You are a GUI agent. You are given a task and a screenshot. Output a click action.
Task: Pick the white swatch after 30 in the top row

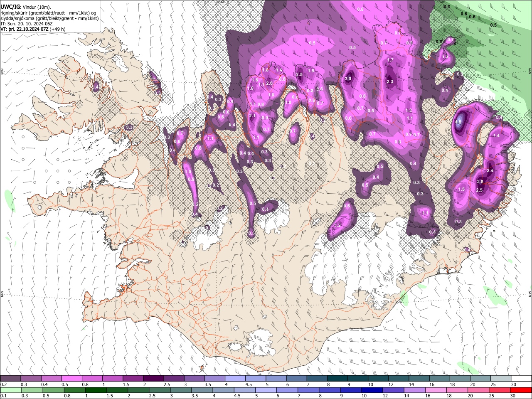(521, 379)
